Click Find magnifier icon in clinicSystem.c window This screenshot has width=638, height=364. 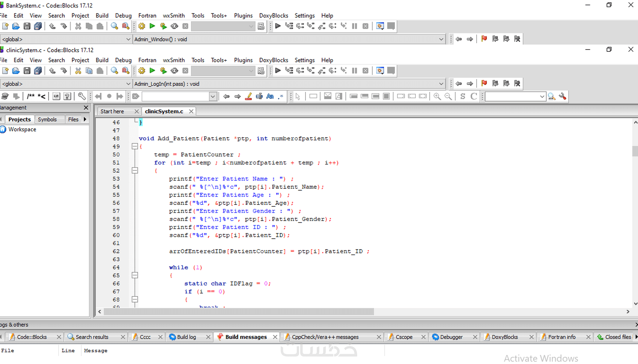[114, 71]
